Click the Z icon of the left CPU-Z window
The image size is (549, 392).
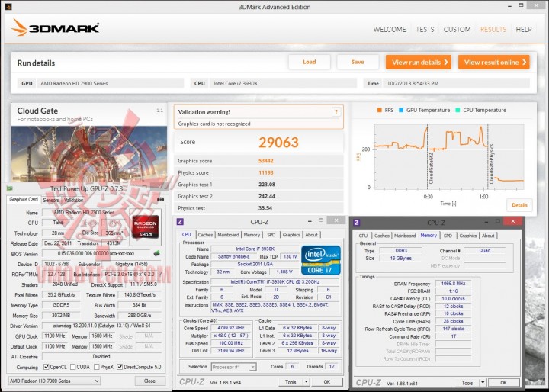[x=180, y=222]
